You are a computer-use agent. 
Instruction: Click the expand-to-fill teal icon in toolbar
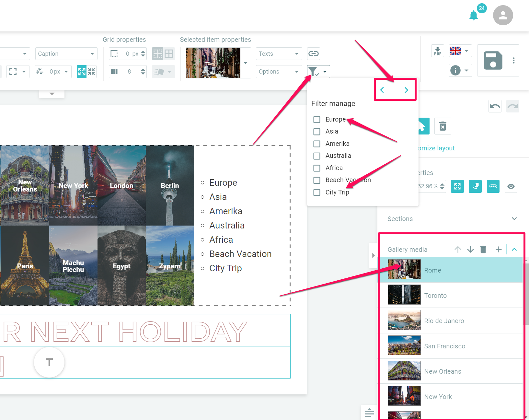82,72
